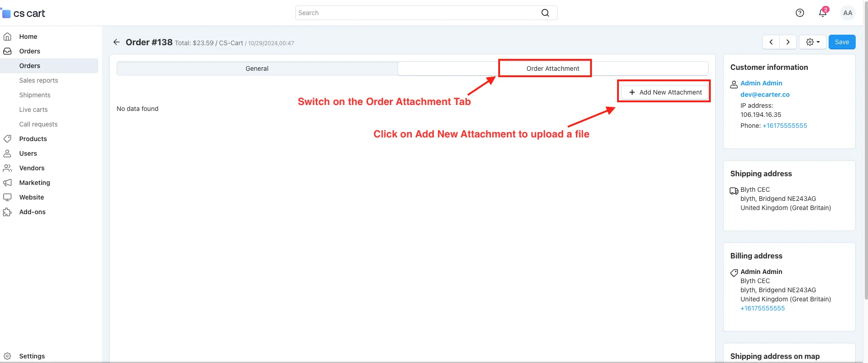Go back using the left arrow by Order #138
This screenshot has height=363, width=868.
[x=117, y=42]
